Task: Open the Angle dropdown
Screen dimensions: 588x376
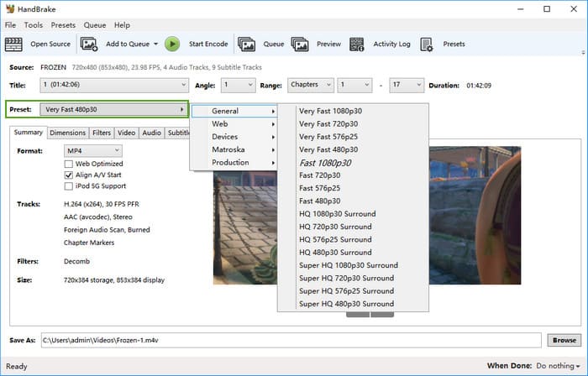Action: tap(238, 85)
